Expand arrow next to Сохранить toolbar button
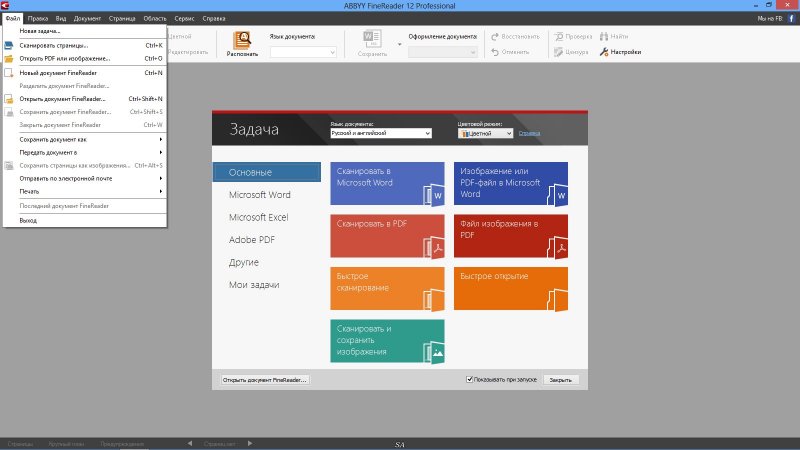Image resolution: width=800 pixels, height=450 pixels. point(399,44)
